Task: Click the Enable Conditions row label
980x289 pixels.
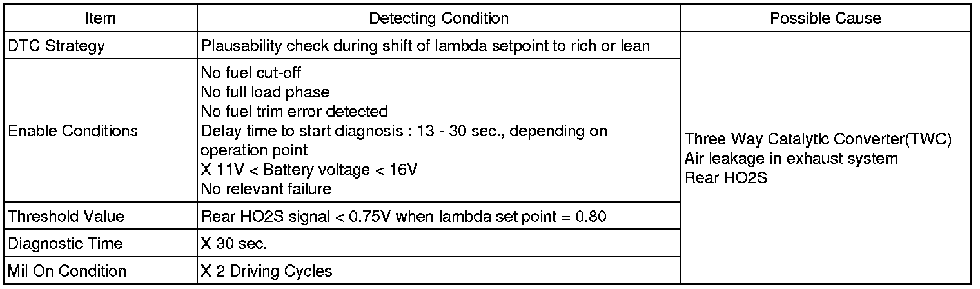Action: tap(73, 131)
